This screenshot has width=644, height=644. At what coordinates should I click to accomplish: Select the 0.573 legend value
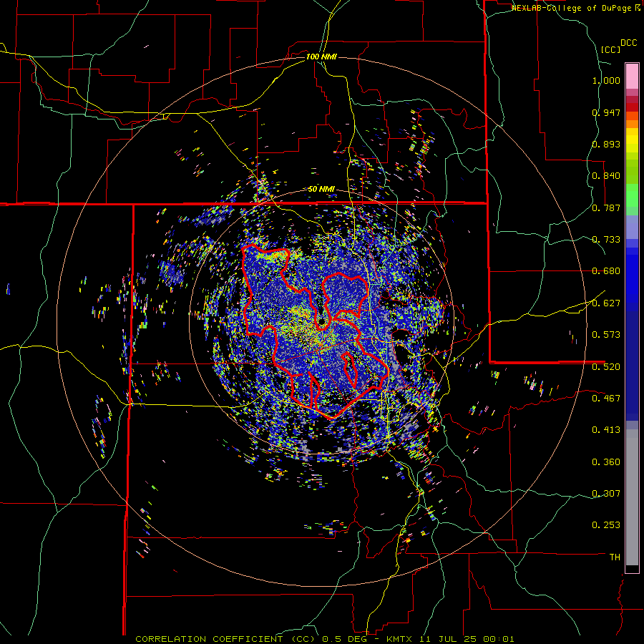(606, 335)
